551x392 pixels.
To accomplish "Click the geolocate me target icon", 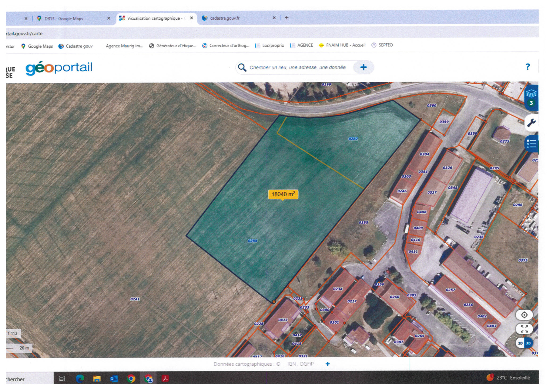I will (x=524, y=315).
